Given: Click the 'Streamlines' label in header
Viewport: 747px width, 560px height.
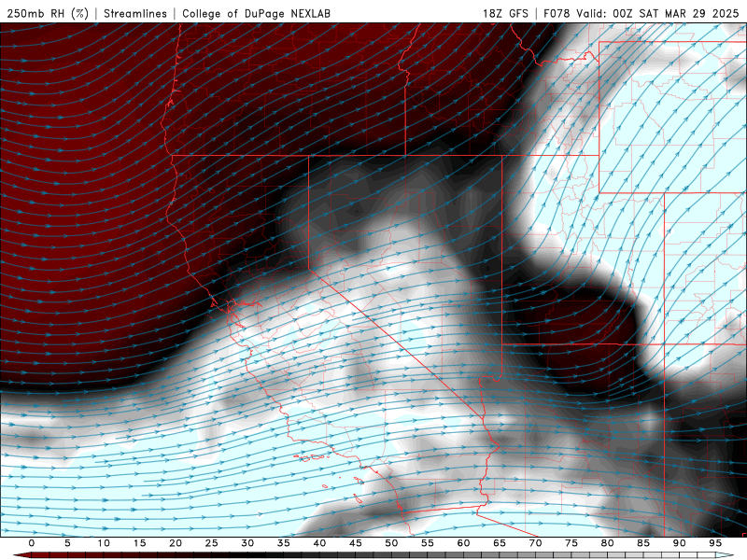Looking at the screenshot, I should pyautogui.click(x=135, y=13).
